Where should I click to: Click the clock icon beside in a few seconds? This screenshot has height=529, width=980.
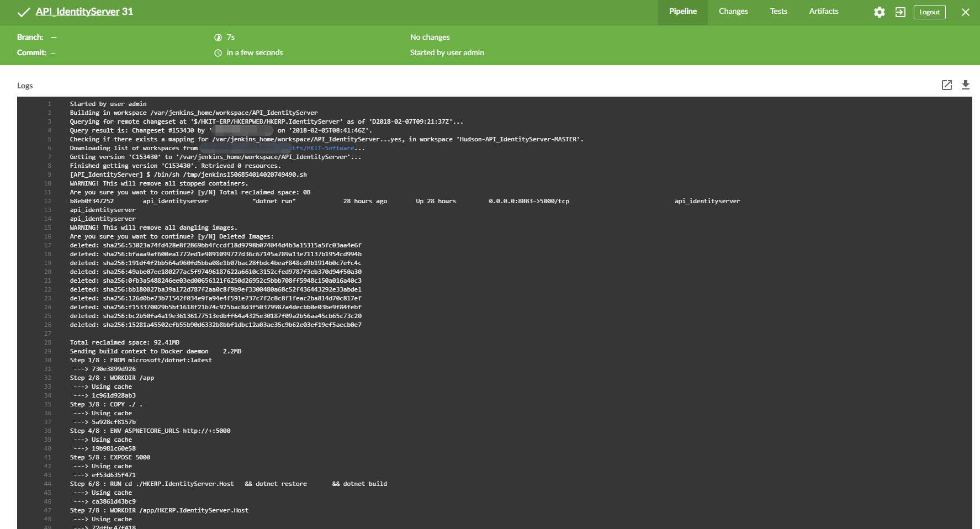pyautogui.click(x=218, y=53)
